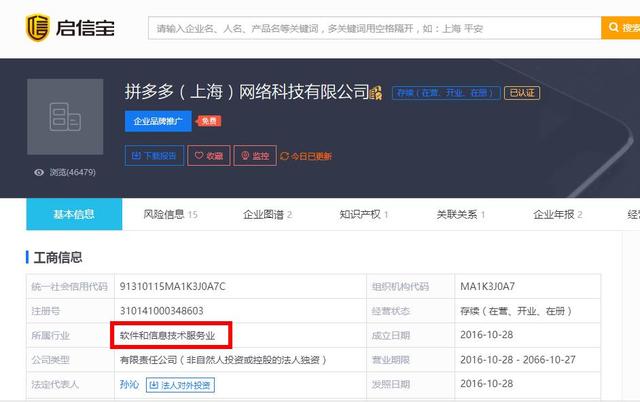The image size is (640, 402).
Task: Click the 存续（在营、开业、在册）status tag
Action: 446,93
